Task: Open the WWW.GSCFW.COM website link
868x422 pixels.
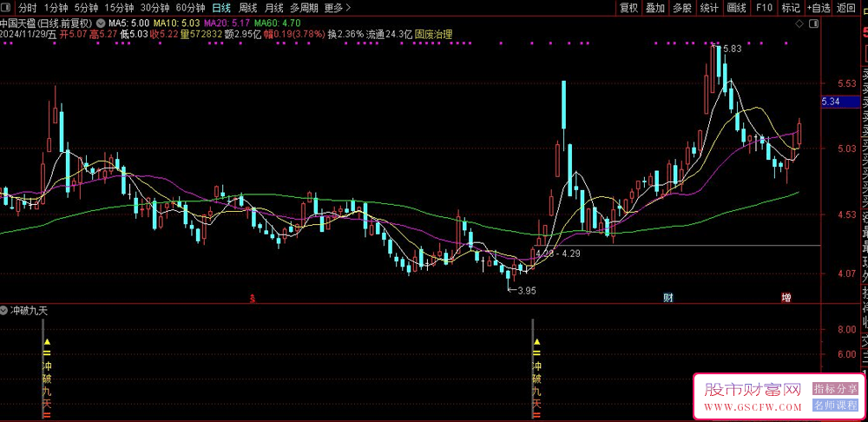Action: click(753, 408)
